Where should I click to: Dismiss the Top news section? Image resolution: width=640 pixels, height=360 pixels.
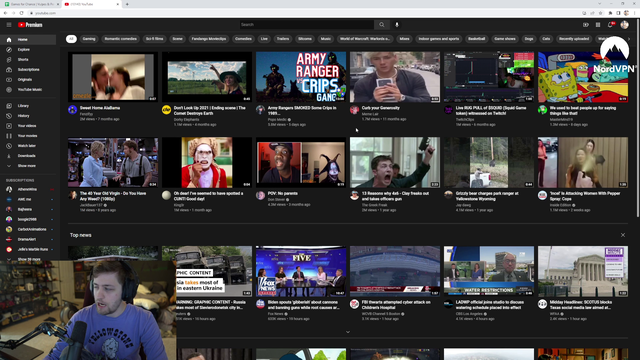(623, 235)
